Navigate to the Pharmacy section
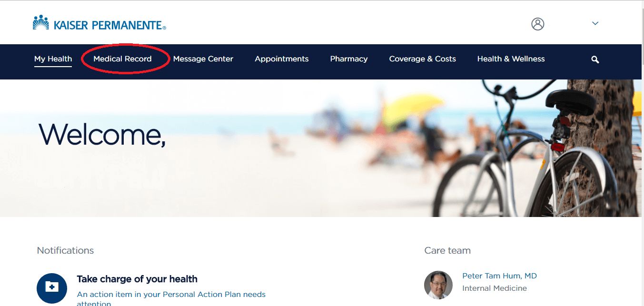 pos(349,59)
